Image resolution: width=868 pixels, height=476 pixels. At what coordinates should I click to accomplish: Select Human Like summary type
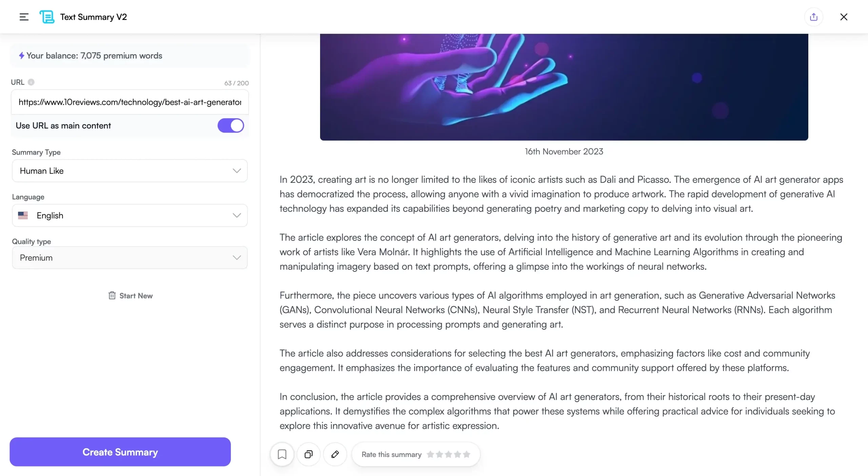[130, 171]
